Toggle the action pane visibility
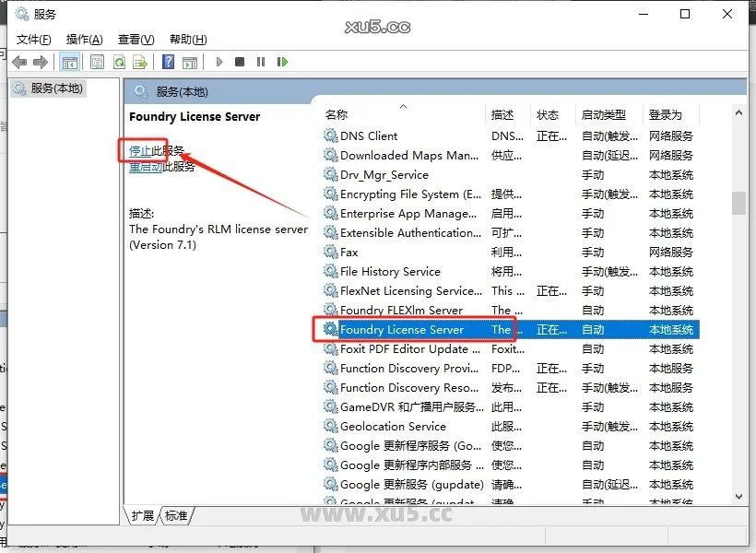Image resolution: width=756 pixels, height=553 pixels. point(191,62)
